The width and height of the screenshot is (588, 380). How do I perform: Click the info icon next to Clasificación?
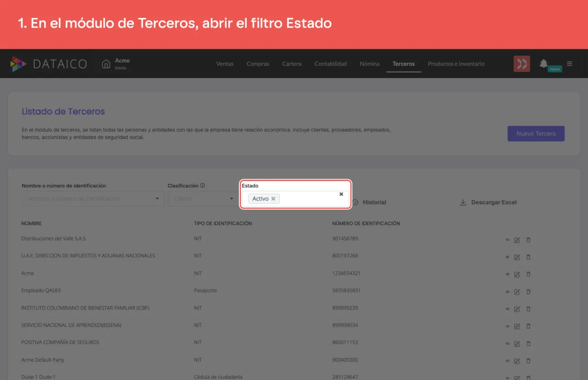coord(203,186)
